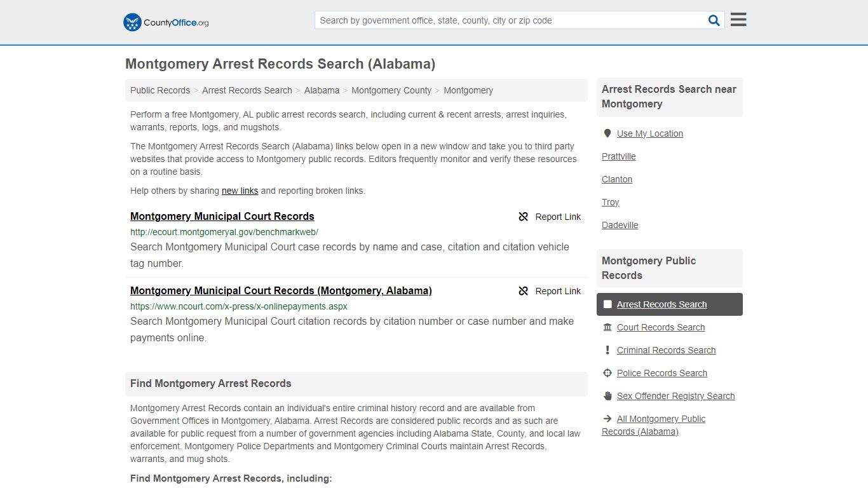868x488 pixels.
Task: Click the location pin icon
Action: (x=607, y=133)
